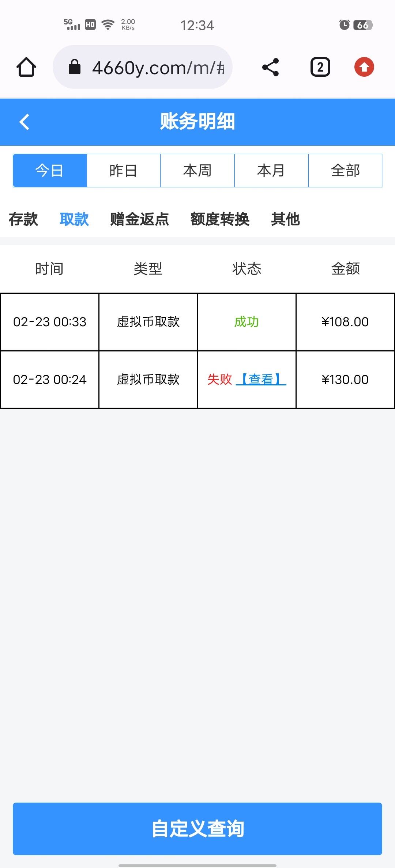The height and width of the screenshot is (868, 395).
Task: Open the 【查看】 link for failed withdrawal
Action: tap(261, 380)
